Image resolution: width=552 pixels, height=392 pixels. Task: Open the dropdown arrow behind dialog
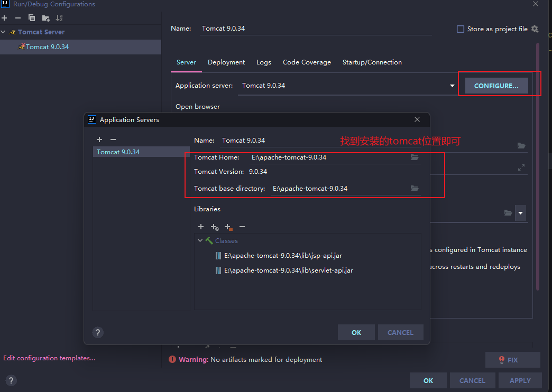[520, 213]
